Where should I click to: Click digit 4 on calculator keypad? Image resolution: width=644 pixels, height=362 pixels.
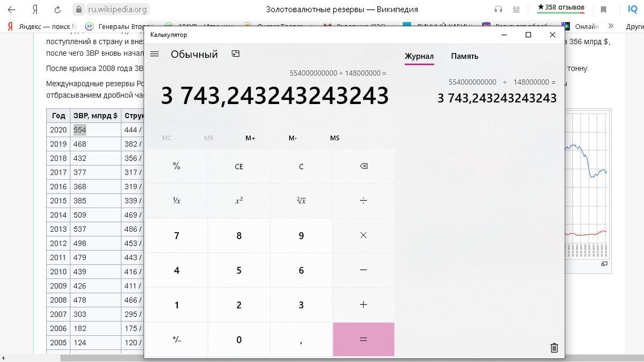coord(177,270)
